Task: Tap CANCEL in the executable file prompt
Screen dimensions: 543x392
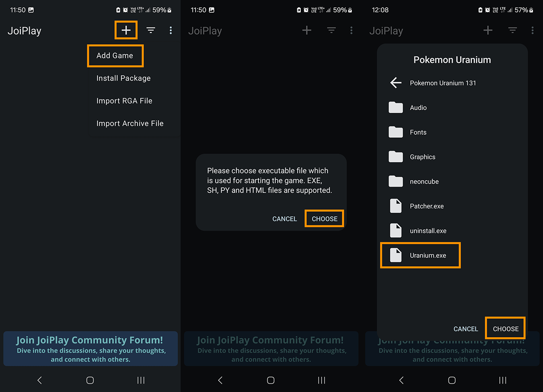Action: [285, 219]
